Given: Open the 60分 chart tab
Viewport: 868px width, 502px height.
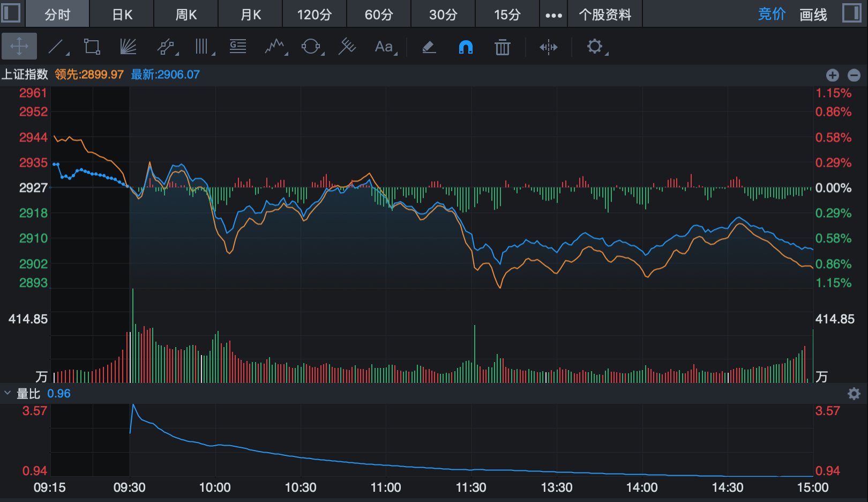Looking at the screenshot, I should pyautogui.click(x=379, y=14).
